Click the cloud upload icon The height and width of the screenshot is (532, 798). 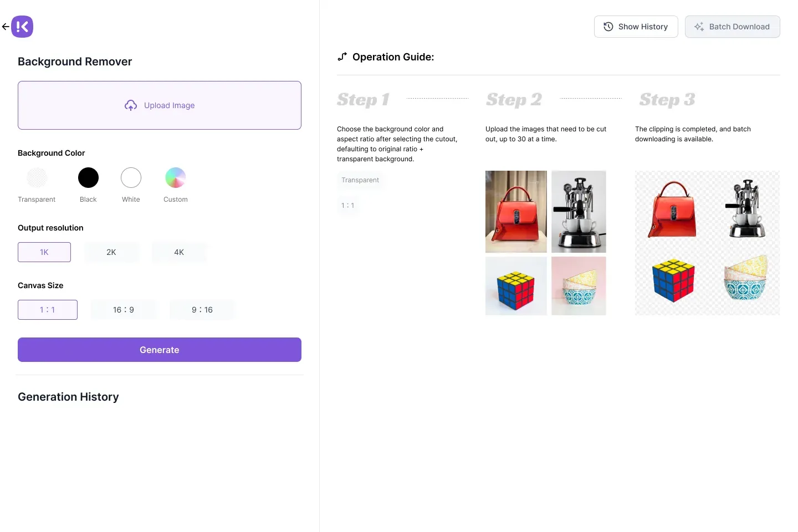click(x=131, y=105)
